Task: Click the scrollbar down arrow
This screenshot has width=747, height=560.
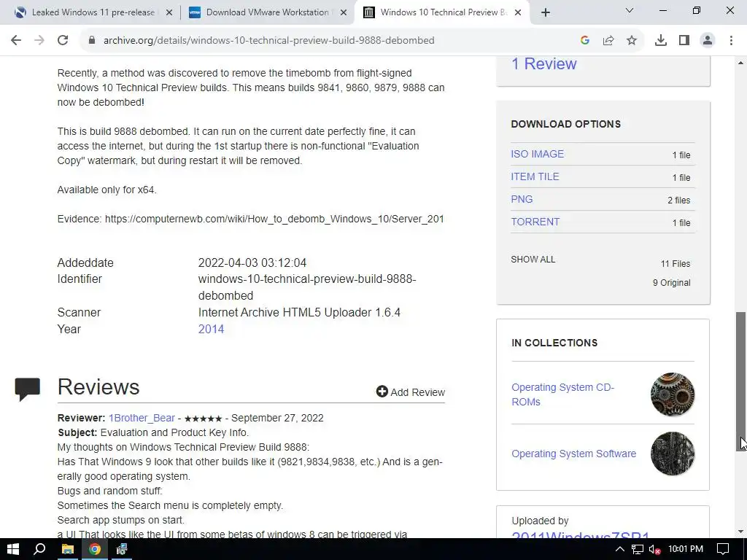Action: click(741, 532)
